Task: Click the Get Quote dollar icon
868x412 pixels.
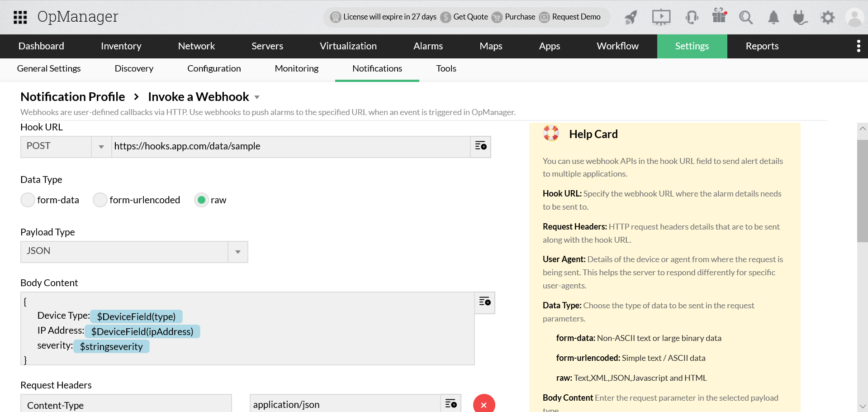Action: (x=446, y=17)
